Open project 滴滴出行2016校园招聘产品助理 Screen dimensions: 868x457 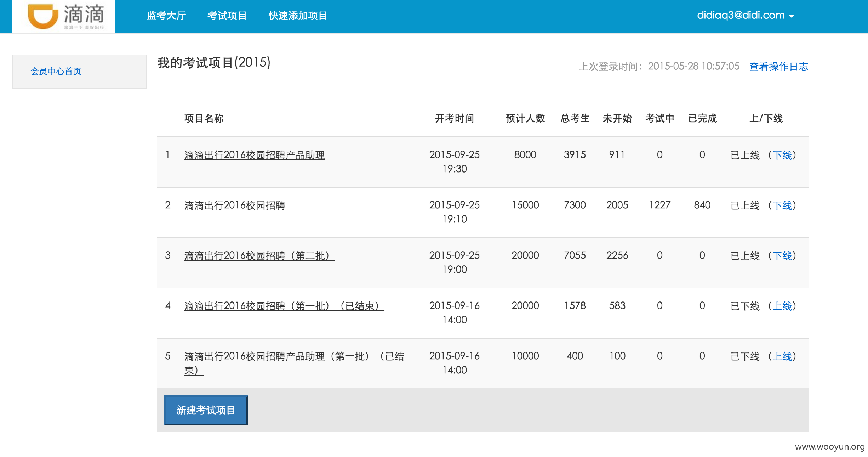pos(255,155)
